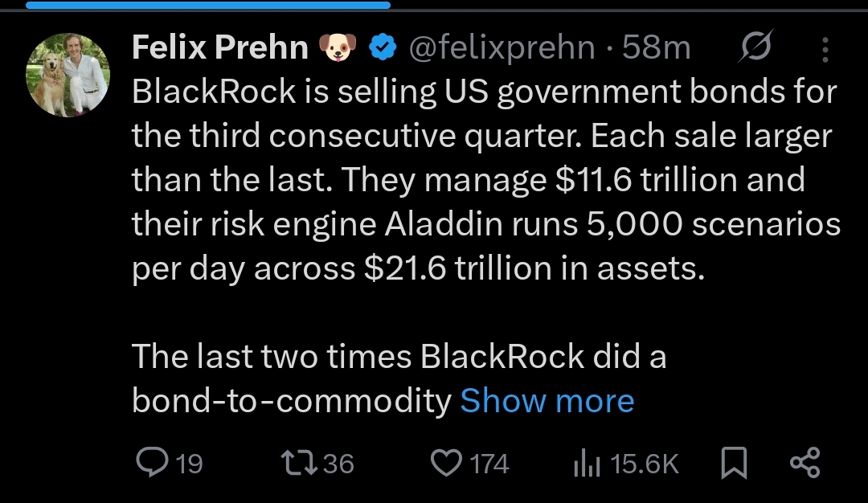Open the @felixprehn handle
868x503 pixels.
pos(502,48)
